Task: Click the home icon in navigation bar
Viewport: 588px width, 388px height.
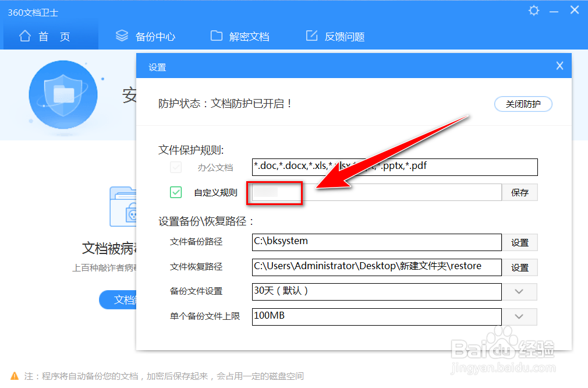Action: 25,36
